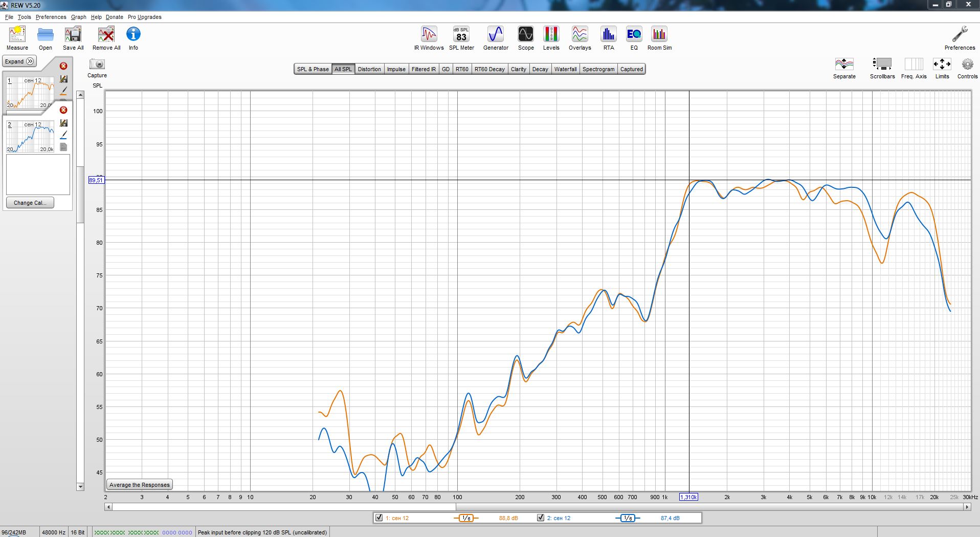Open Room Sim tool
Viewport: 980px width, 537px height.
[x=659, y=38]
